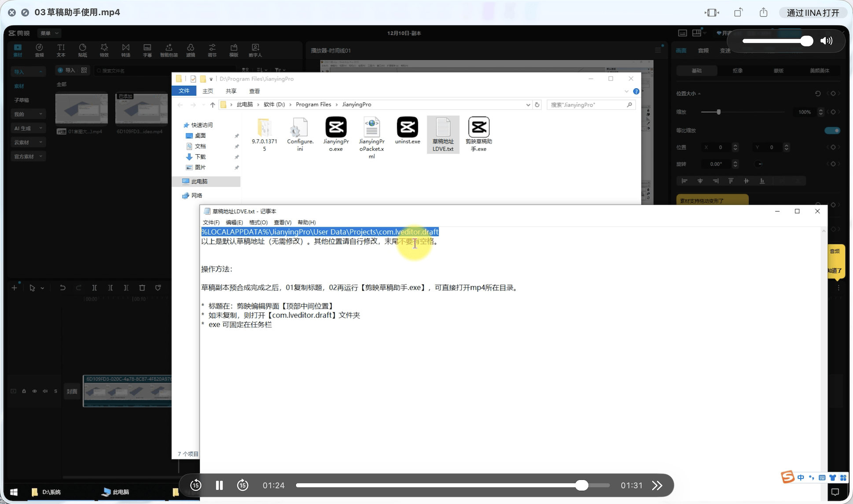Select the 滤镜 filters icon
This screenshot has width=853, height=504.
point(190,50)
